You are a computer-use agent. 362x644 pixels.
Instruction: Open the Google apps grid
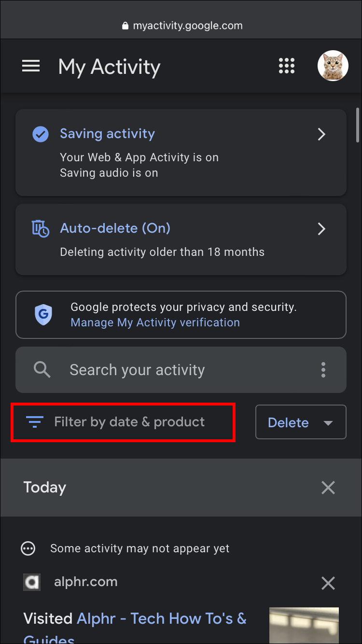(x=287, y=66)
